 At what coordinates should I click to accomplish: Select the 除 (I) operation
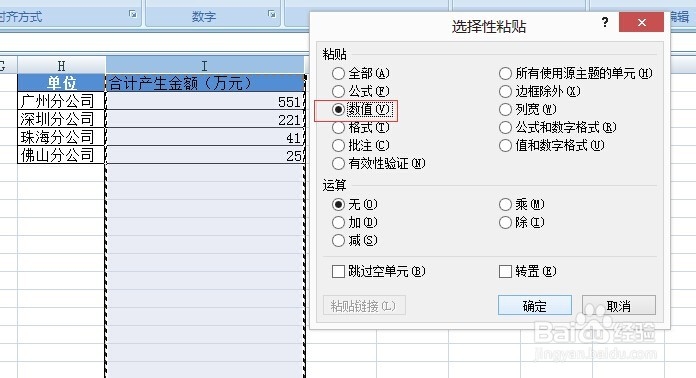(x=522, y=222)
